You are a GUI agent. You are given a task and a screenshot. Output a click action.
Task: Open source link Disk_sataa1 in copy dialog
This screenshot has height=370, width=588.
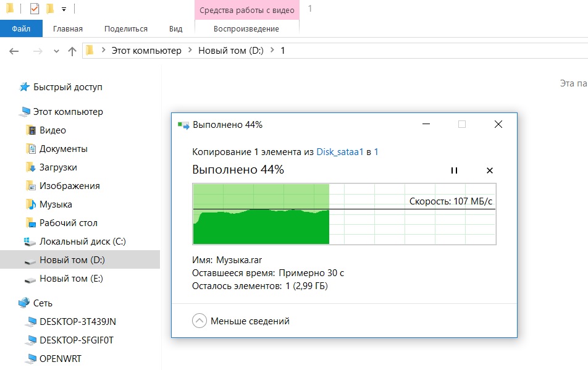[x=340, y=152]
